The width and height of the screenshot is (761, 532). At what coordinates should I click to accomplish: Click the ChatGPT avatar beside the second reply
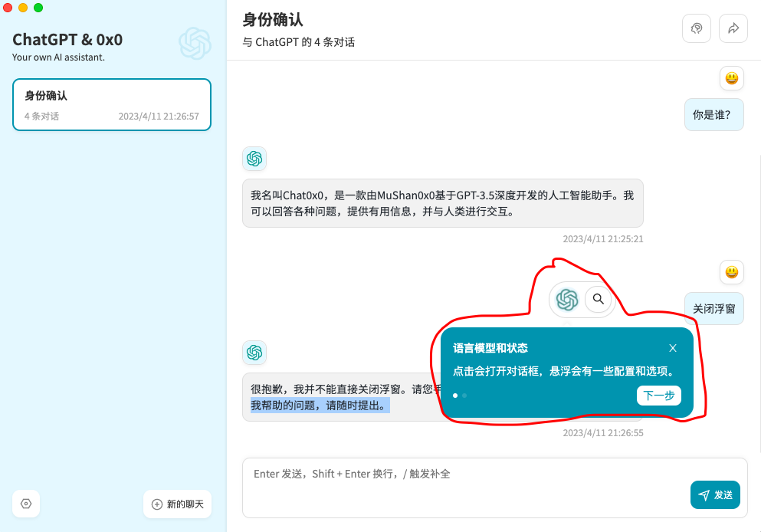254,353
